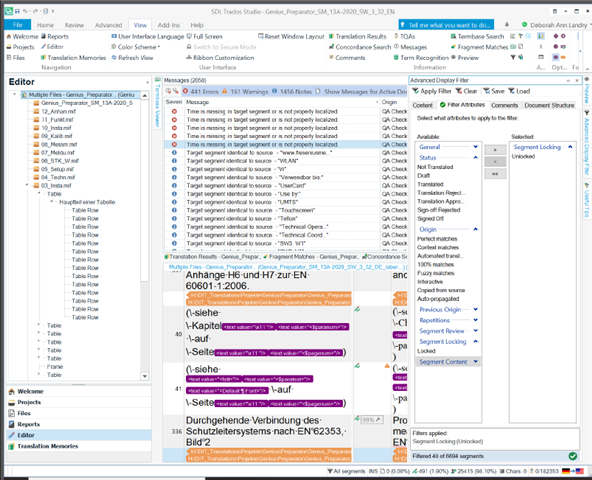Click Refresh View in the ribbon

point(132,58)
